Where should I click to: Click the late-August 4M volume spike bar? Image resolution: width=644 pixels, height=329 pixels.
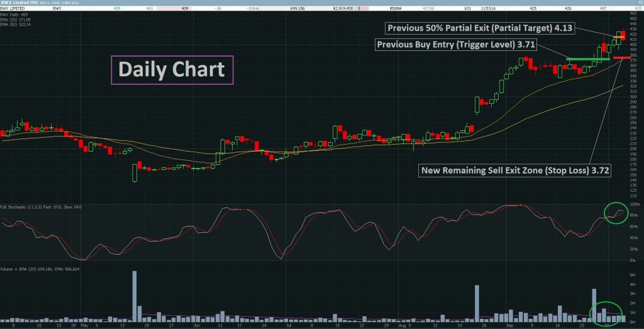click(477, 303)
